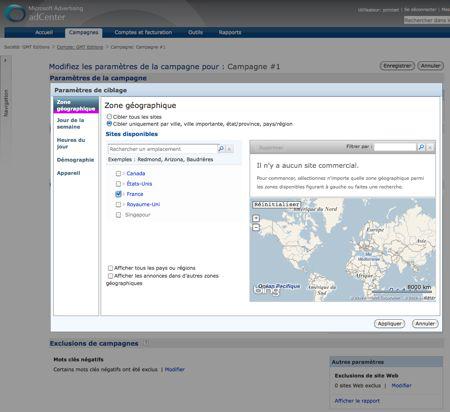Zoom in on the Bing map
Screen dimensions: 450x412
point(256,218)
